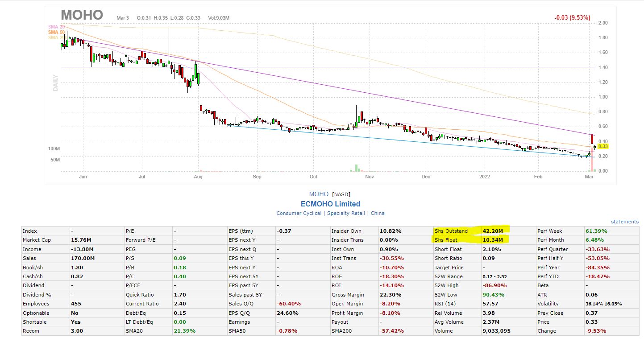The width and height of the screenshot is (644, 342).
Task: Click the Shs Outstand label
Action: pyautogui.click(x=451, y=231)
